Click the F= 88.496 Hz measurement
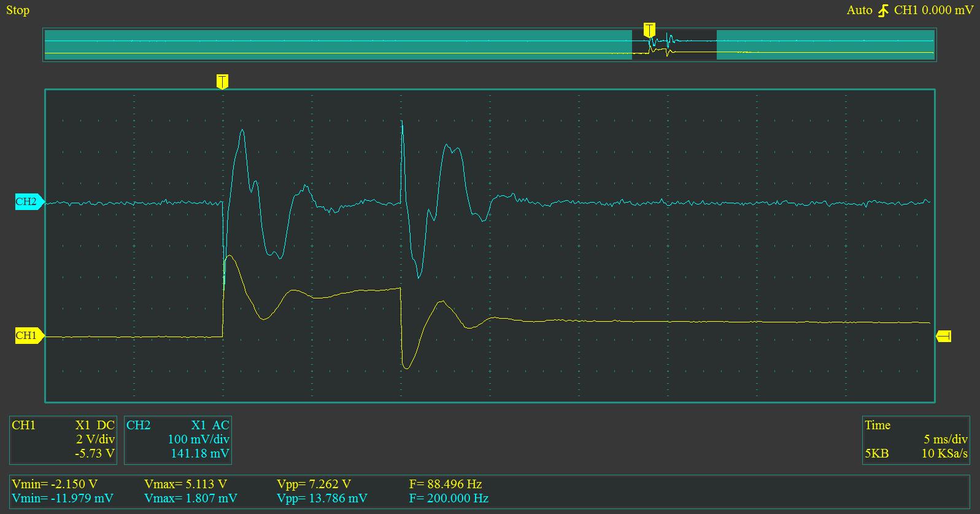Viewport: 980px width, 514px height. [446, 484]
